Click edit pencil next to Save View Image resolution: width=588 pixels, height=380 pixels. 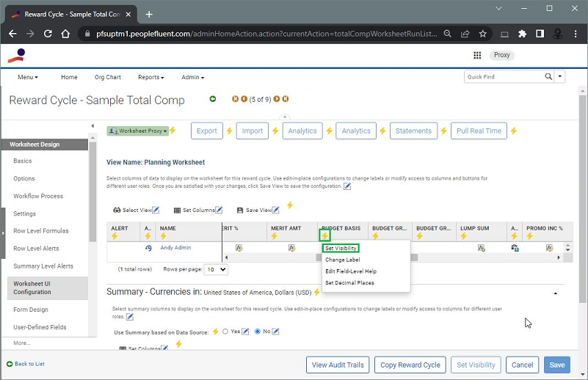tap(275, 210)
